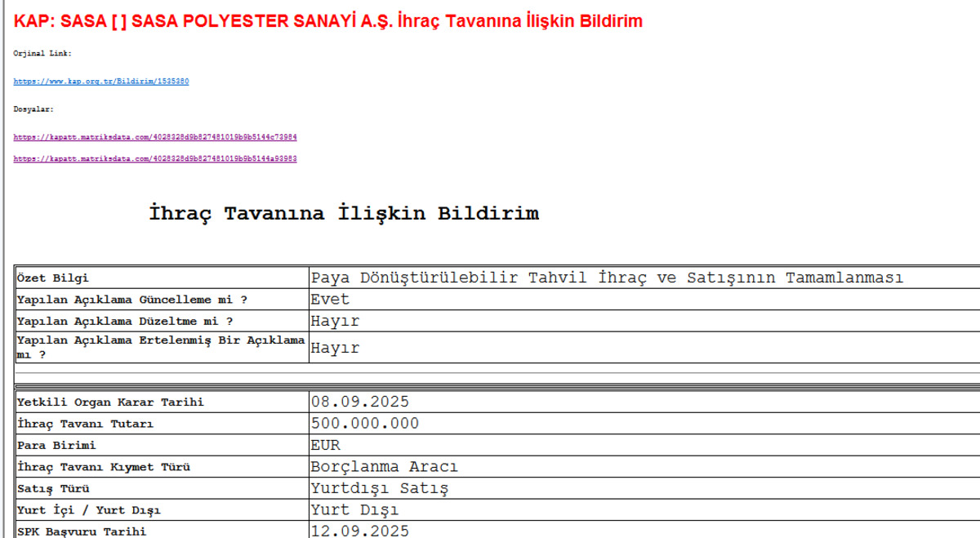The width and height of the screenshot is (980, 538).
Task: Select 'Yapılan Açıklama Düzeltme mi ?' label
Action: click(124, 322)
